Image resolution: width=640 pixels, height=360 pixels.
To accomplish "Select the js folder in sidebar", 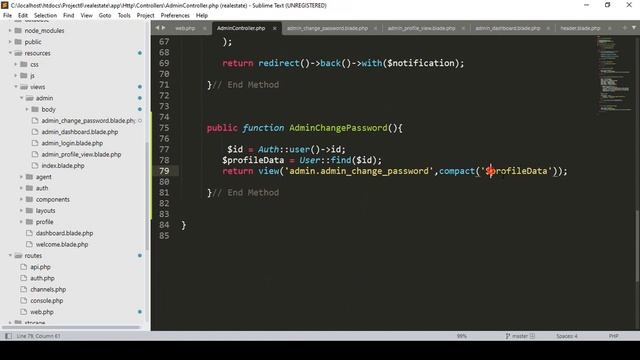I will [32, 76].
